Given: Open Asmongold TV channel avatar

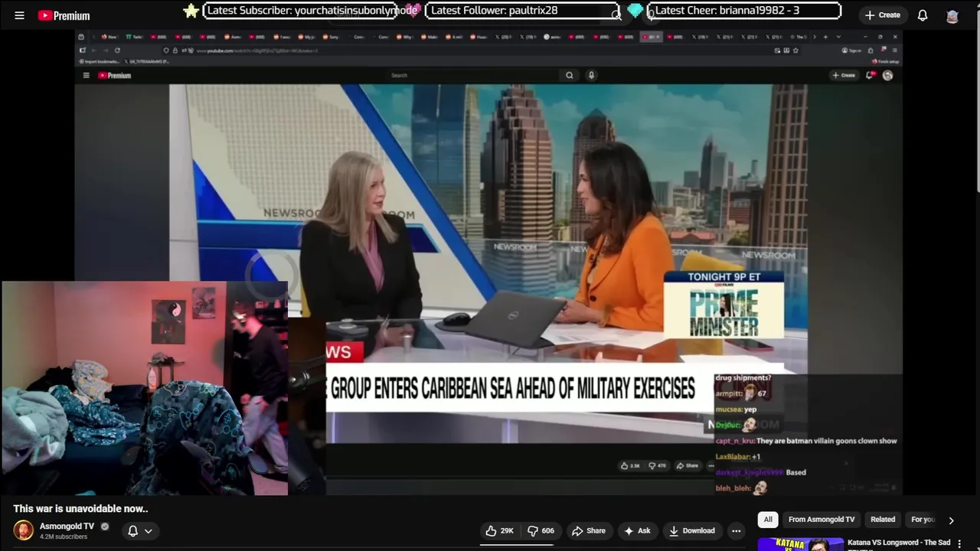Looking at the screenshot, I should 24,530.
